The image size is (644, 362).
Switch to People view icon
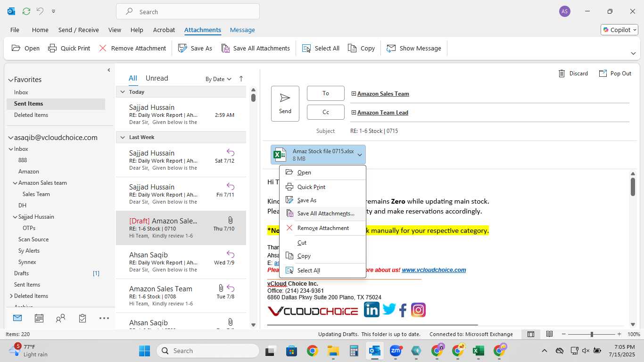click(x=60, y=318)
